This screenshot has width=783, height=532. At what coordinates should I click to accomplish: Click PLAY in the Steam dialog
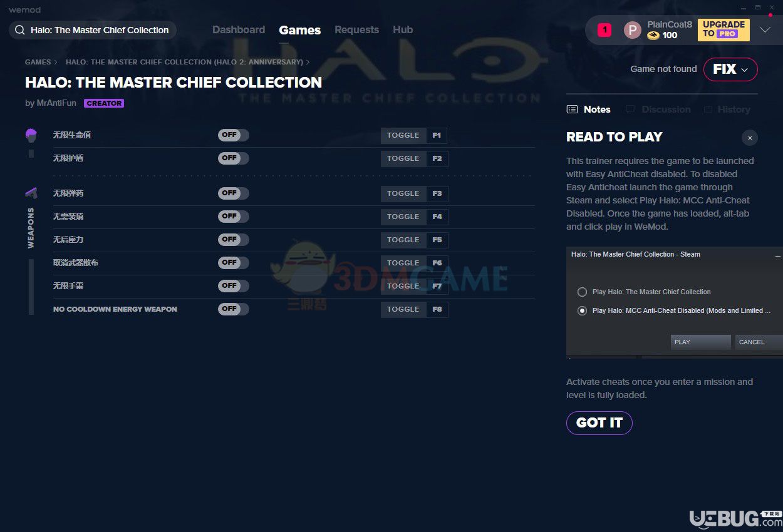[x=700, y=342]
